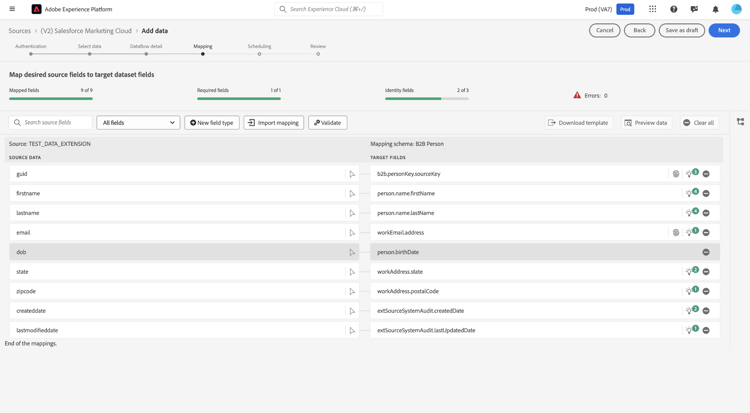Open the feedback chat icon
Image resolution: width=750 pixels, height=413 pixels.
(695, 9)
